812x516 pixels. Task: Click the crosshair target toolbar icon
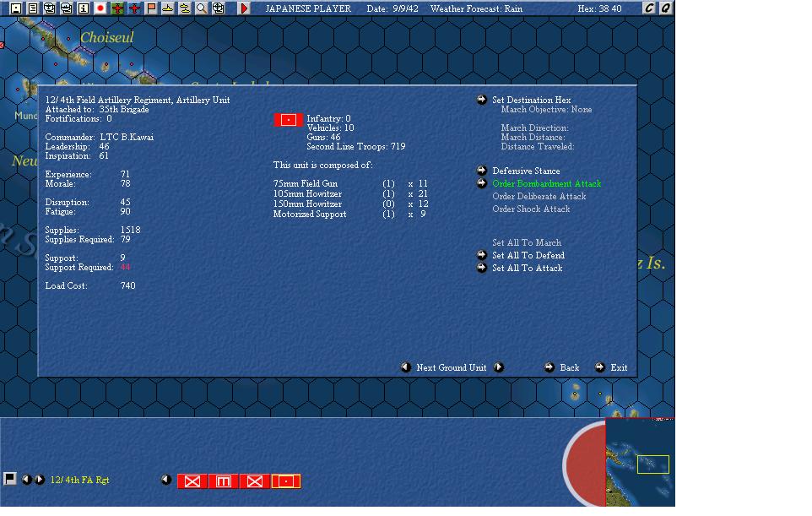pos(219,8)
